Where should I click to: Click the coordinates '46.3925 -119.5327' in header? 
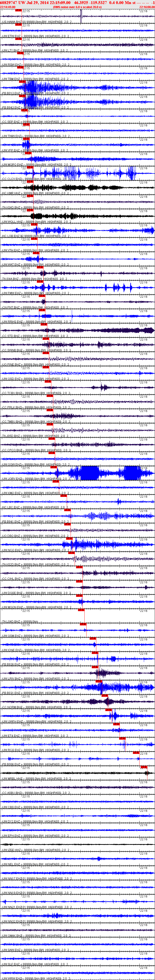[90, 2]
